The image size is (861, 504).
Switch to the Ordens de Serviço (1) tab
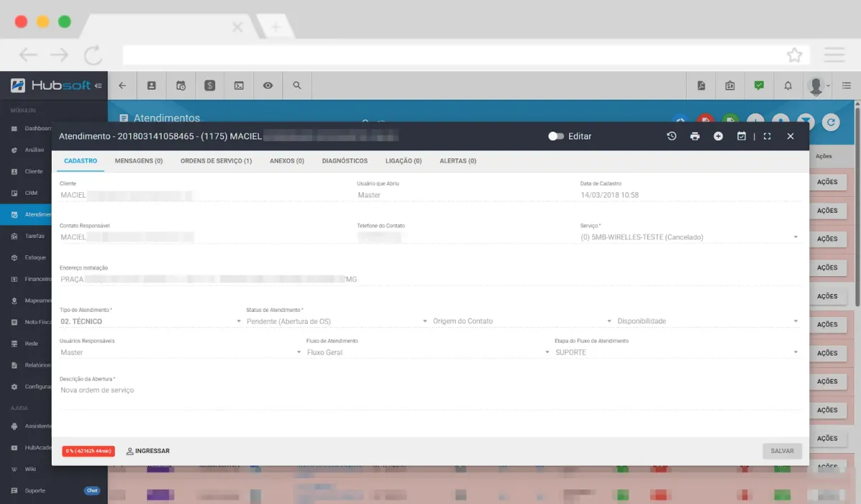pos(216,161)
